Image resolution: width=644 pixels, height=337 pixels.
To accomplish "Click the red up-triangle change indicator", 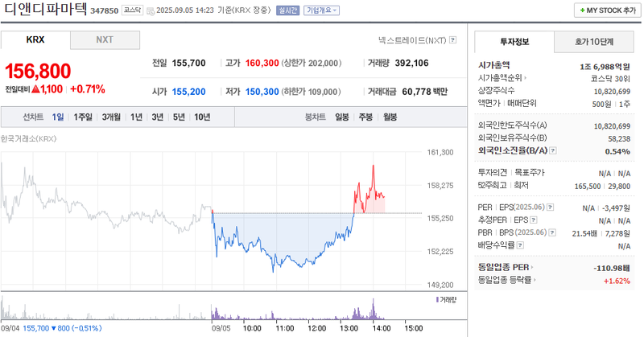I will [x=35, y=89].
